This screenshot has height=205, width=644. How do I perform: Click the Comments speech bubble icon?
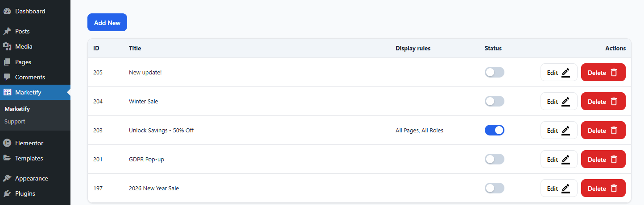7,77
